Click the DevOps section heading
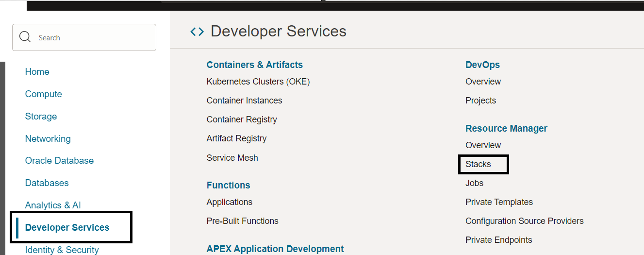 coord(483,65)
